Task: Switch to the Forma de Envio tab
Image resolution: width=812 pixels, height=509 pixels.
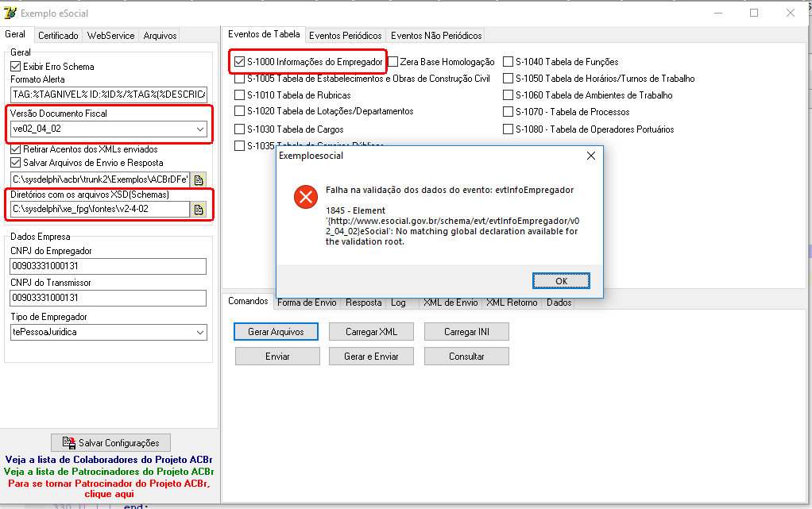Action: pyautogui.click(x=307, y=303)
